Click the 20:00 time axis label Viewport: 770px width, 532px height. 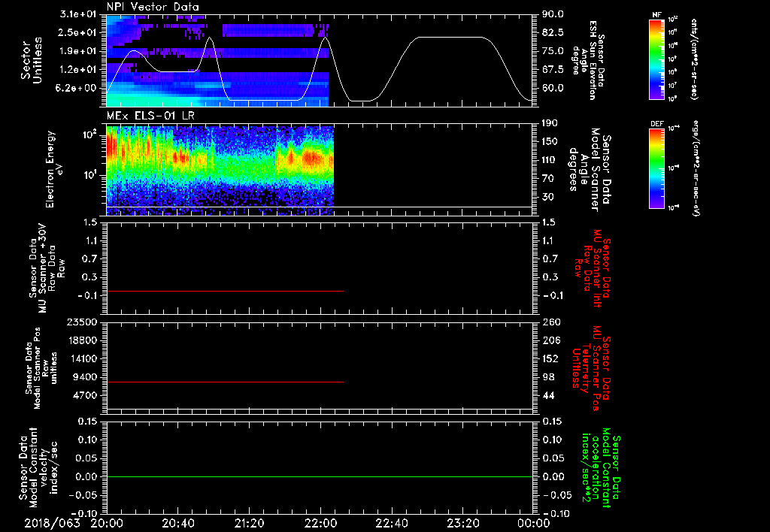(107, 523)
